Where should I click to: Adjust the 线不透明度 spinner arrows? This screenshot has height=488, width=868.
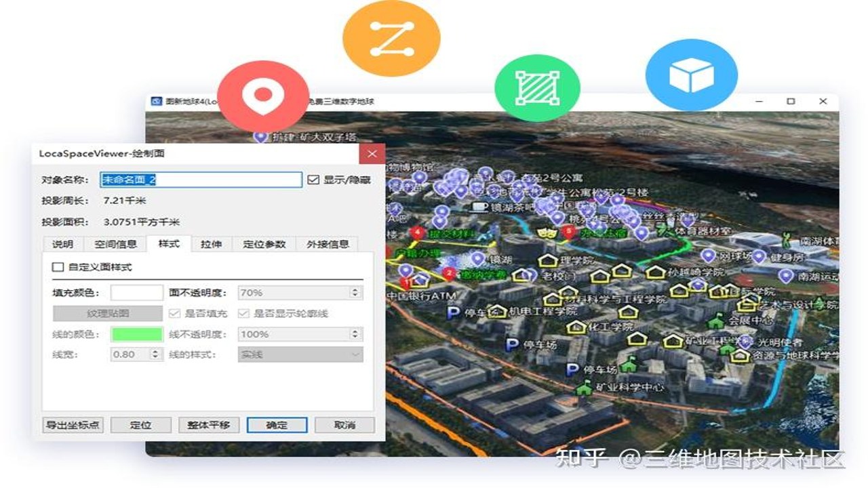click(x=355, y=334)
